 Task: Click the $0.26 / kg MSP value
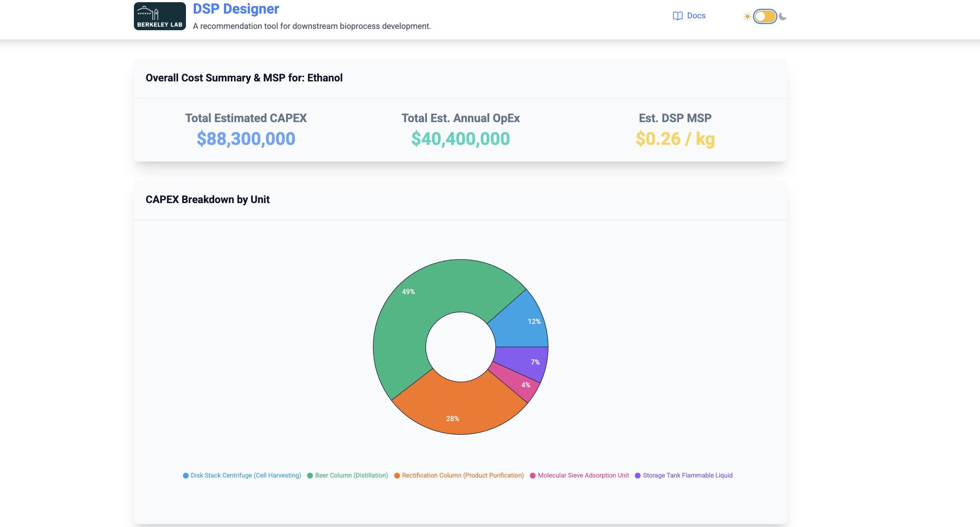tap(675, 139)
